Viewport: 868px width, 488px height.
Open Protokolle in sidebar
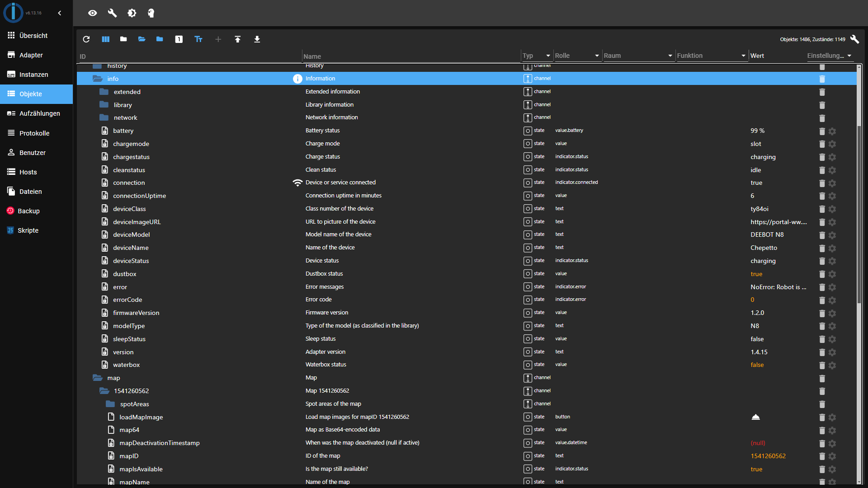point(36,133)
